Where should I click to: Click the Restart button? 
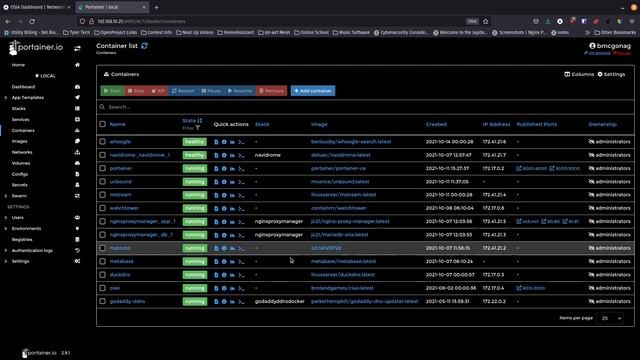click(183, 91)
